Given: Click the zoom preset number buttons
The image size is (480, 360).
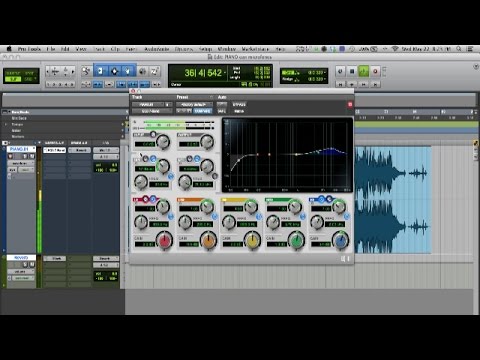Looking at the screenshot, I should [61, 84].
